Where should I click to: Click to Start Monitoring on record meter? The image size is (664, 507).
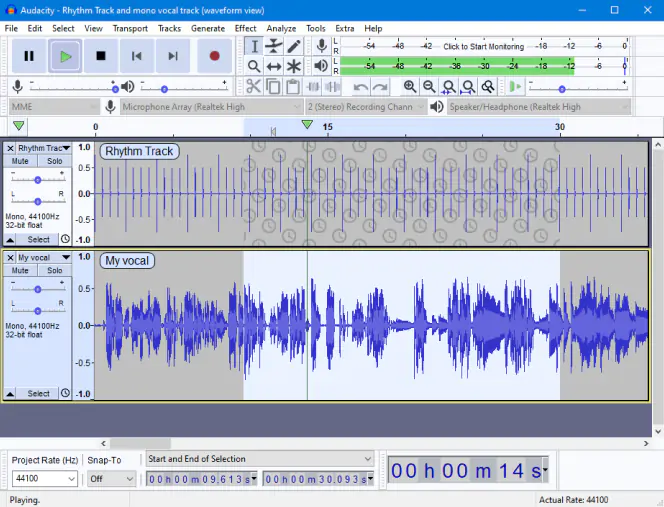click(x=483, y=46)
